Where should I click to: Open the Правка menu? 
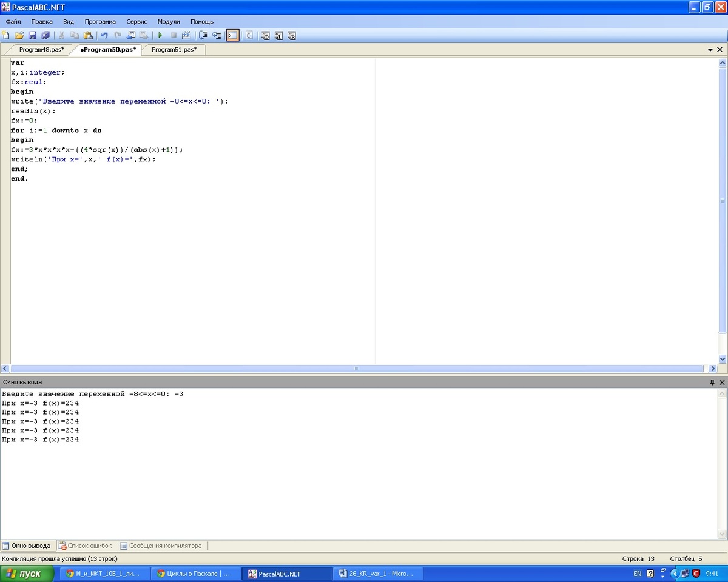coord(42,21)
